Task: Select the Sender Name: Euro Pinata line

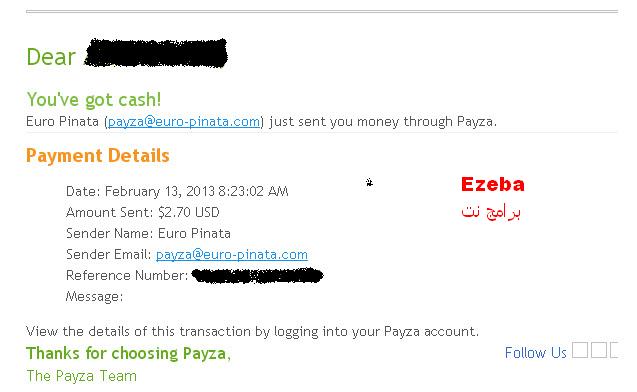Action: click(x=148, y=234)
